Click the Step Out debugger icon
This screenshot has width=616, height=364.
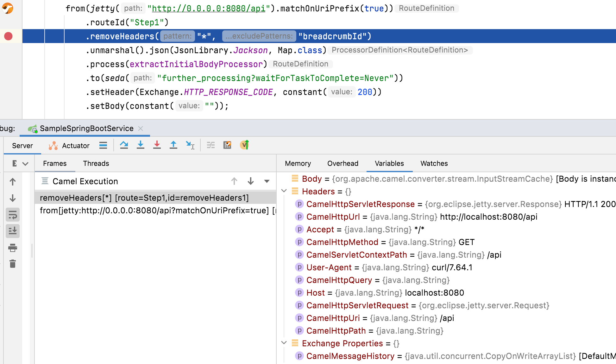click(173, 145)
